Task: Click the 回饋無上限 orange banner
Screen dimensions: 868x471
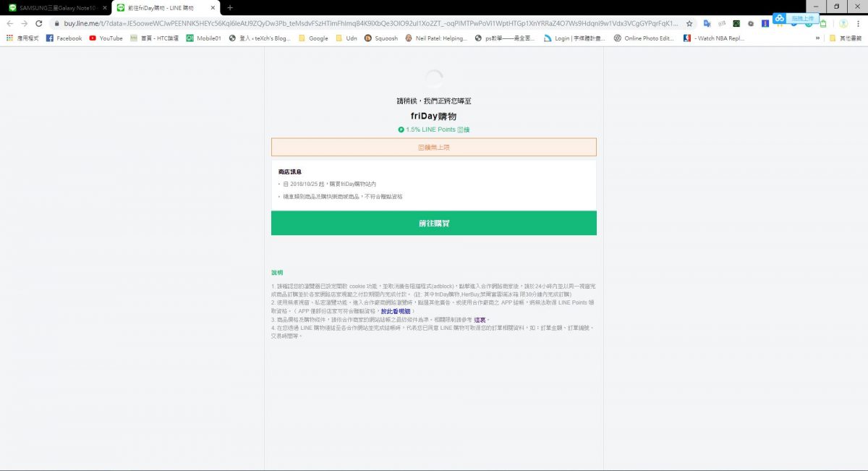Action: click(434, 147)
